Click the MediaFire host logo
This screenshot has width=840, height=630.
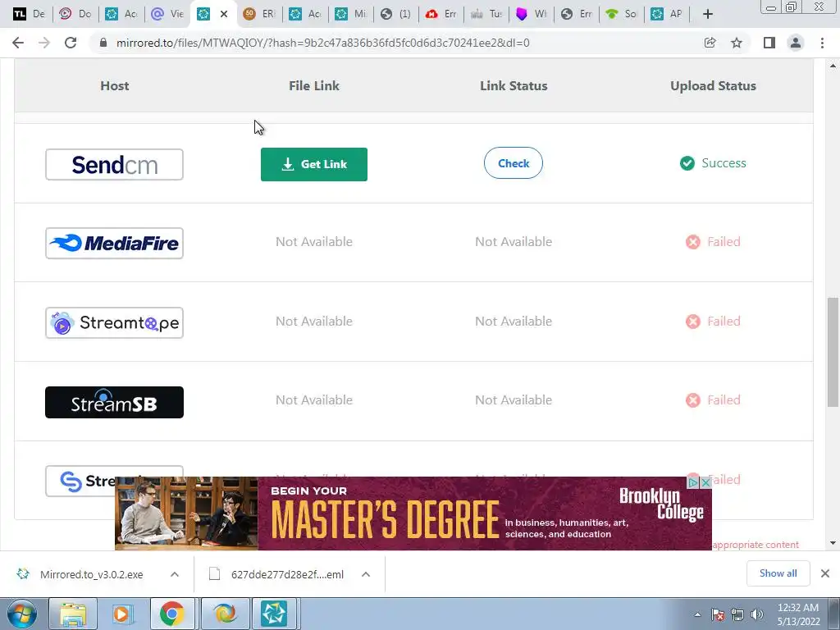[114, 243]
